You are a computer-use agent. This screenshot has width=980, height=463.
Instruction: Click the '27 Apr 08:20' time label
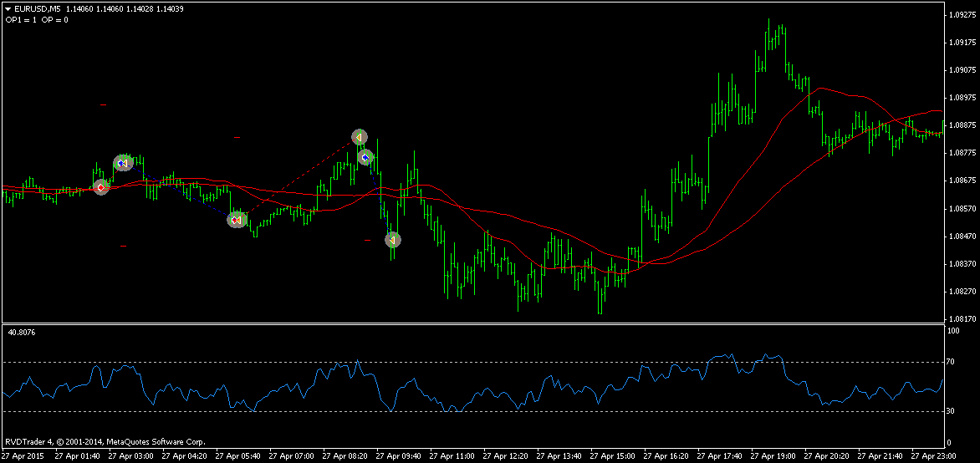345,455
